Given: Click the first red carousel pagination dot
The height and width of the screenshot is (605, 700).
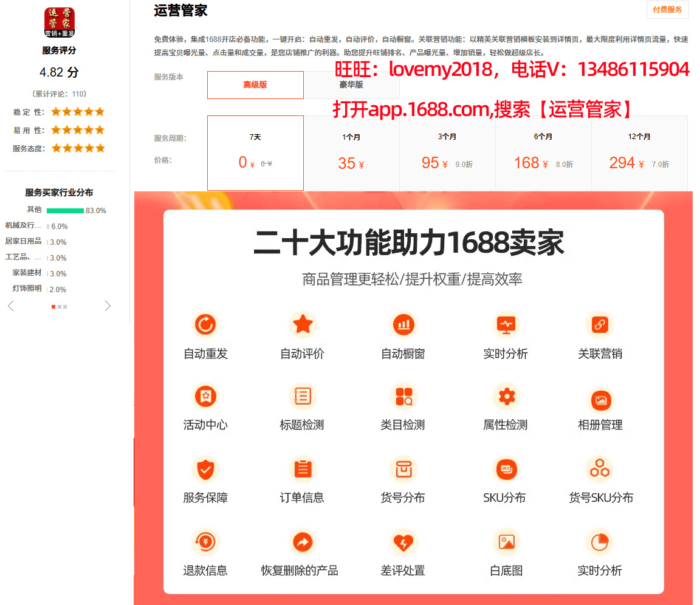Looking at the screenshot, I should pos(53,307).
